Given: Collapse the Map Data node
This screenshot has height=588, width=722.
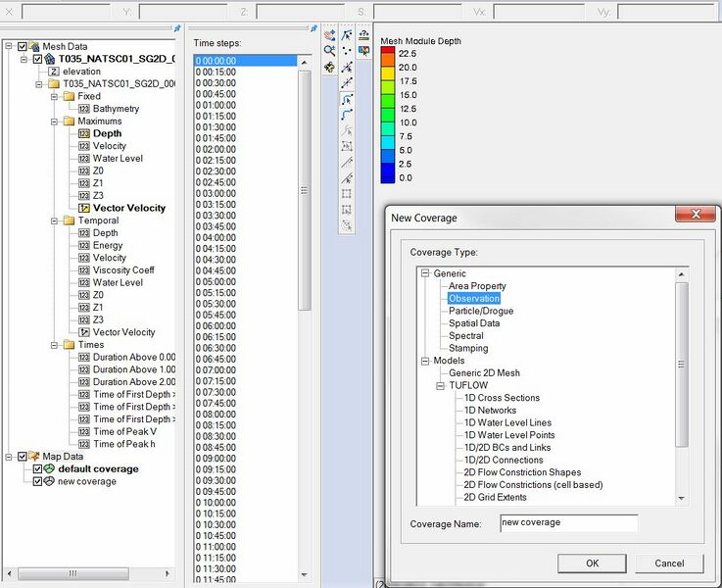Looking at the screenshot, I should pos(8,457).
